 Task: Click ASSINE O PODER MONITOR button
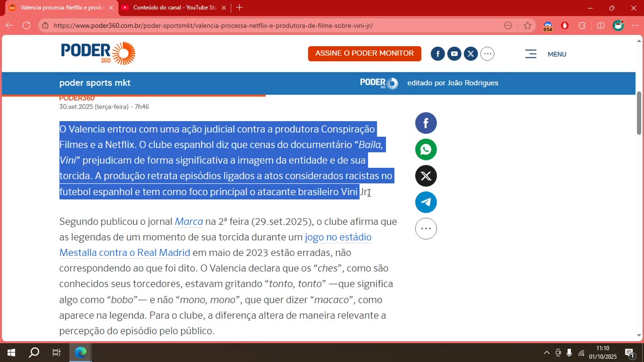(364, 53)
